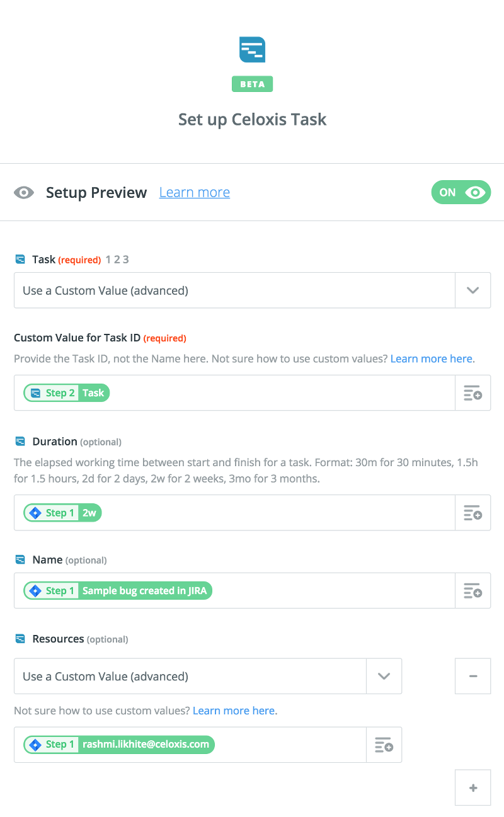The width and height of the screenshot is (504, 817).
Task: Click the Celoxis app logo at top
Action: [x=252, y=50]
